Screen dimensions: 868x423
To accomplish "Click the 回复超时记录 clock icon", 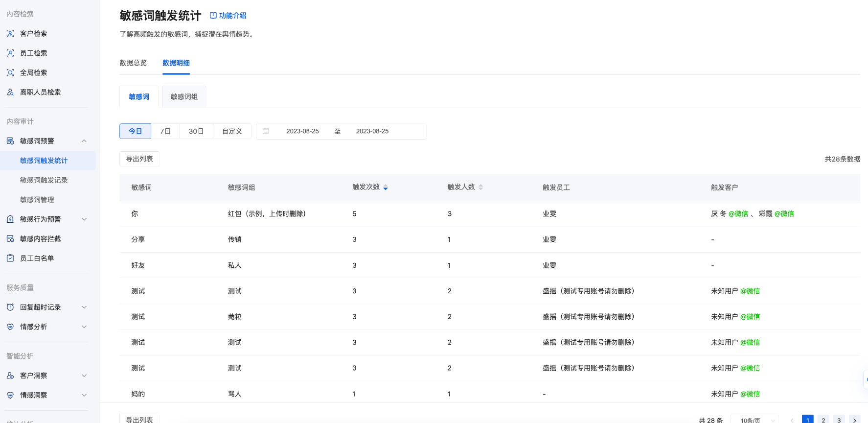I will 10,307.
